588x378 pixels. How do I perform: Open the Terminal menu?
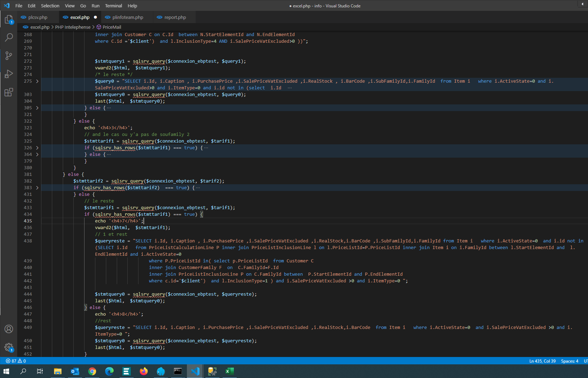(114, 6)
